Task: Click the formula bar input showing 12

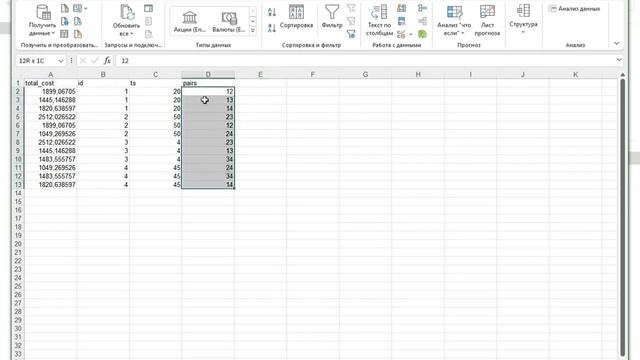Action: point(365,61)
